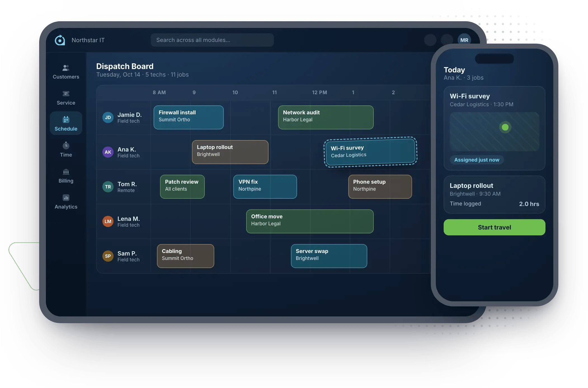
Task: Click the MR user avatar
Action: [464, 40]
